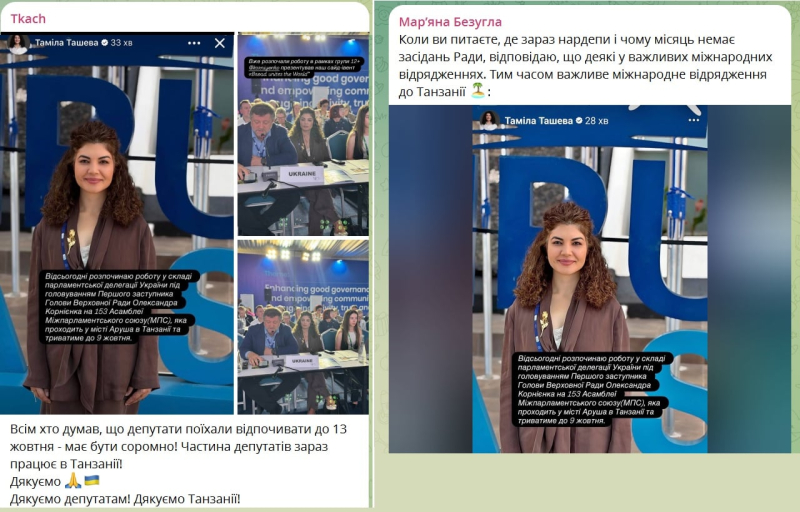Click the '33 хв' timestamp

point(121,43)
